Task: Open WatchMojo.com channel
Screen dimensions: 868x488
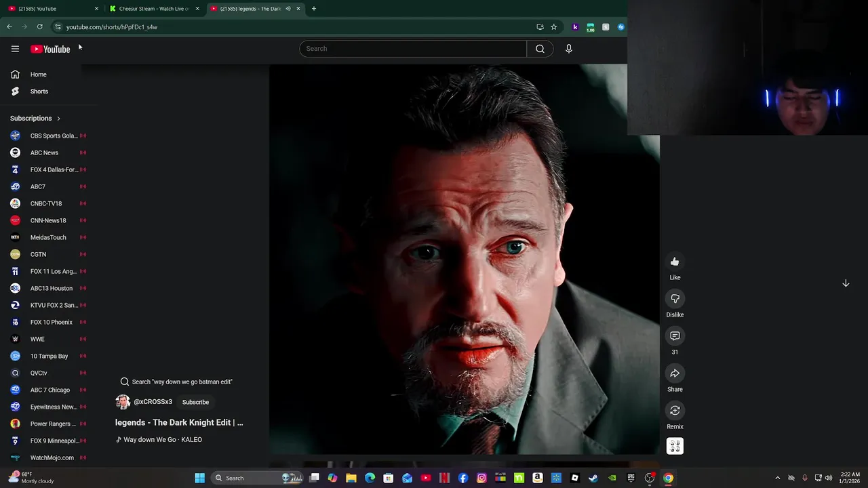Action: click(x=49, y=457)
